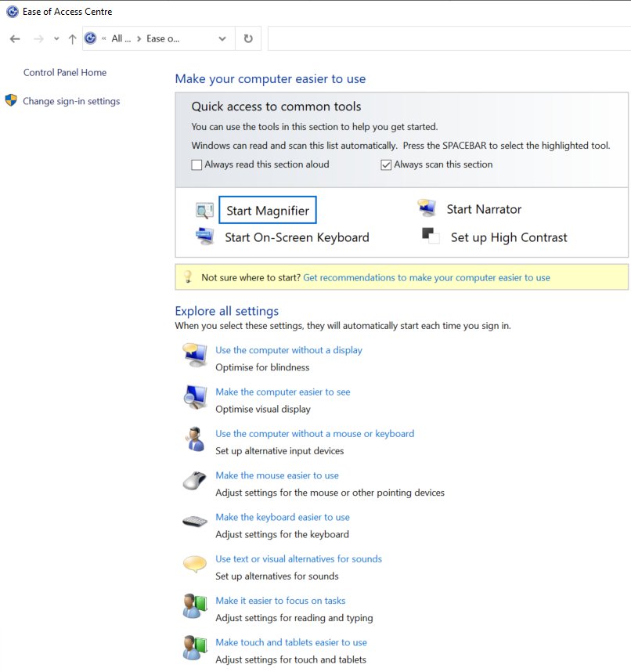Click the mouse icon for easier mouse use
Viewport: 631px width, 672px height.
pos(195,480)
